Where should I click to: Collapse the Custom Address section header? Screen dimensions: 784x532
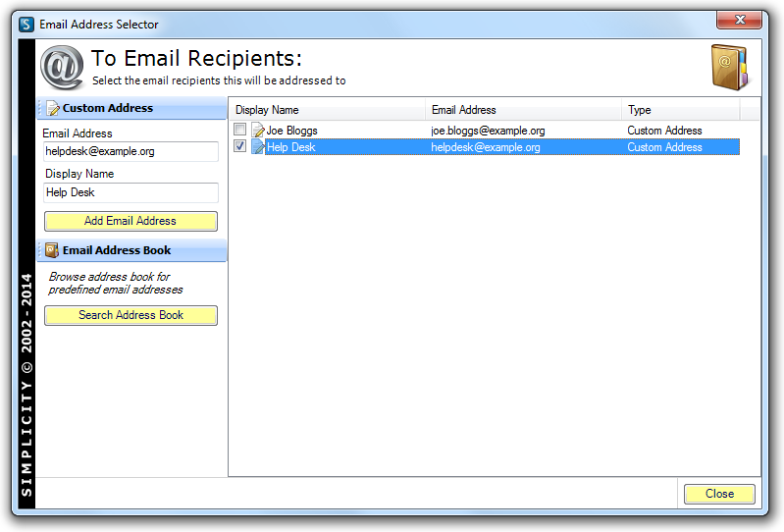[x=131, y=109]
